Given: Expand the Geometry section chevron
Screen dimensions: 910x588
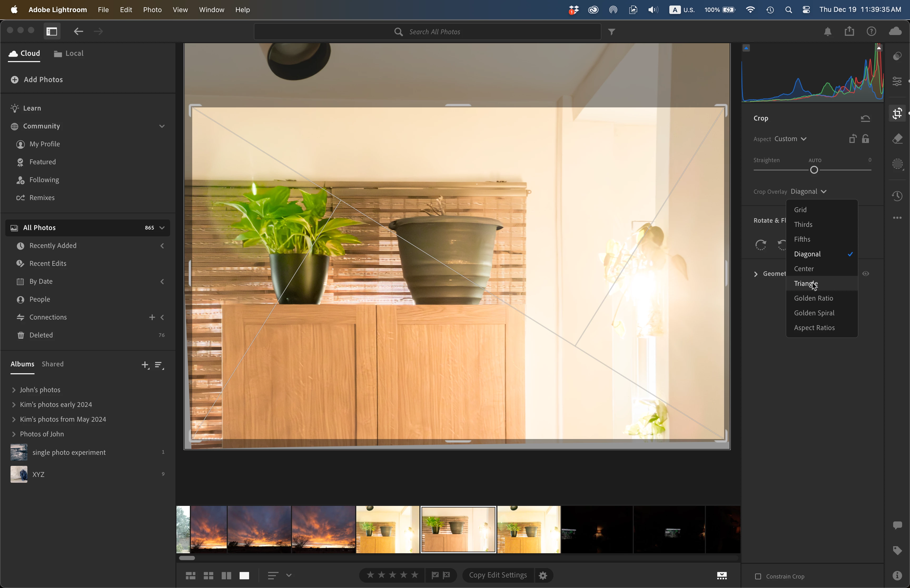Looking at the screenshot, I should [x=756, y=274].
